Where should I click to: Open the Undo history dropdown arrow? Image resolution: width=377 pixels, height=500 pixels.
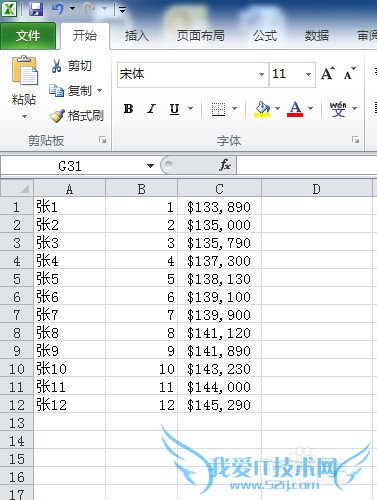(x=72, y=9)
